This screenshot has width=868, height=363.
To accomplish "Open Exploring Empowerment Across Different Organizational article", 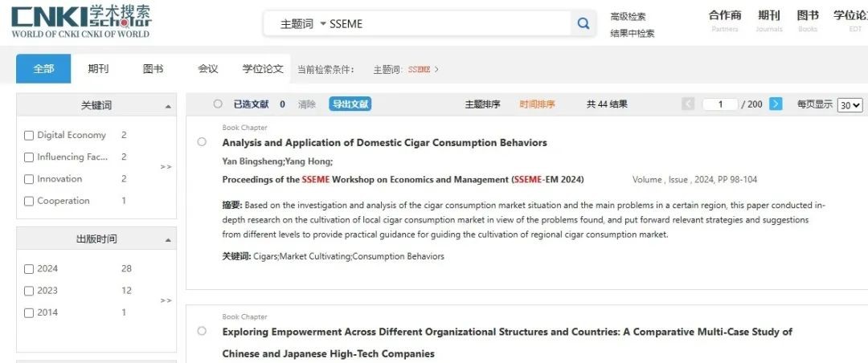I will click(507, 343).
